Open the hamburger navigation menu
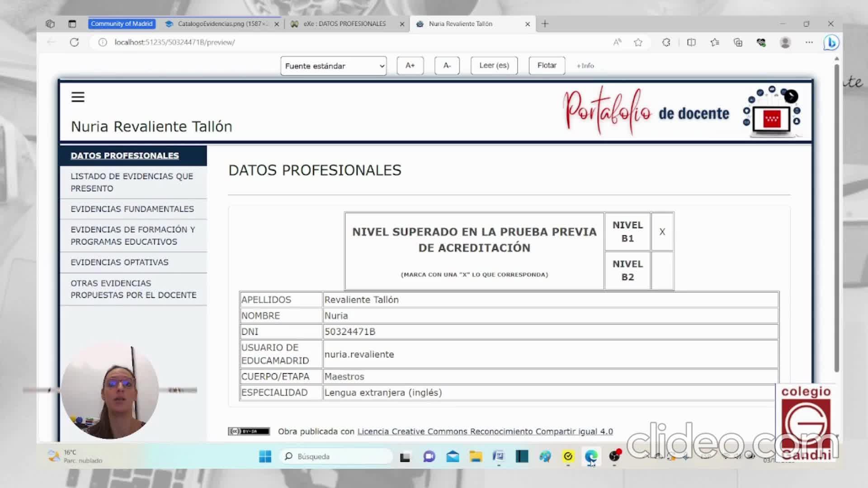This screenshot has width=868, height=488. coord(78,97)
